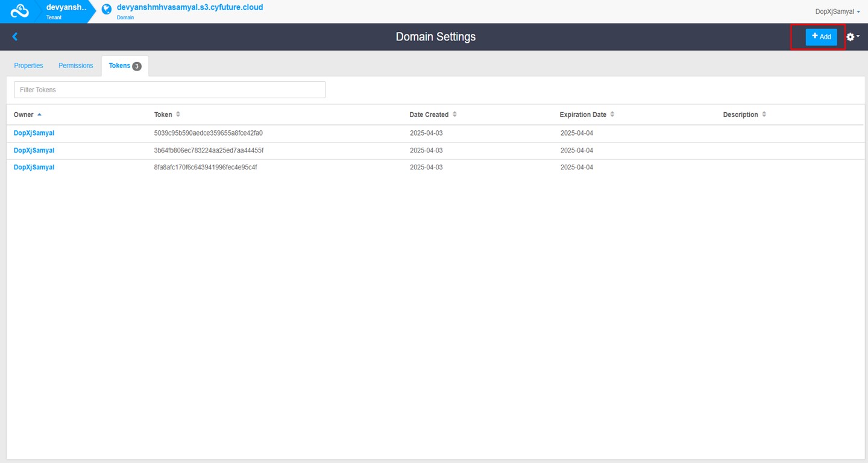Click the back arrow on the Domain Settings bar
This screenshot has height=463, width=868.
pos(14,36)
